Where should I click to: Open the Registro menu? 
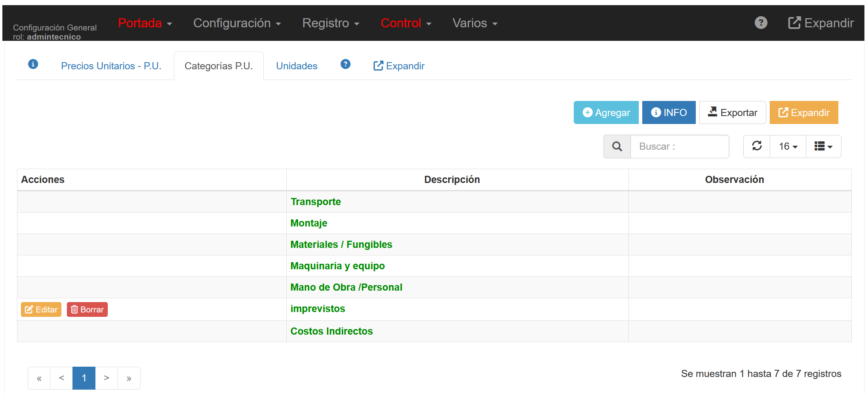pos(331,23)
